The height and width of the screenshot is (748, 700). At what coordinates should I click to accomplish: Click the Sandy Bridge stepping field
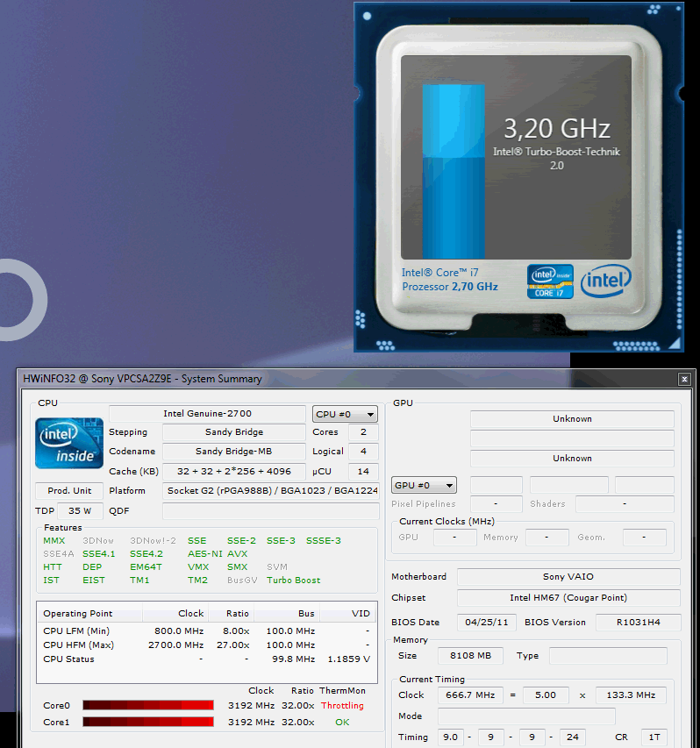234,432
